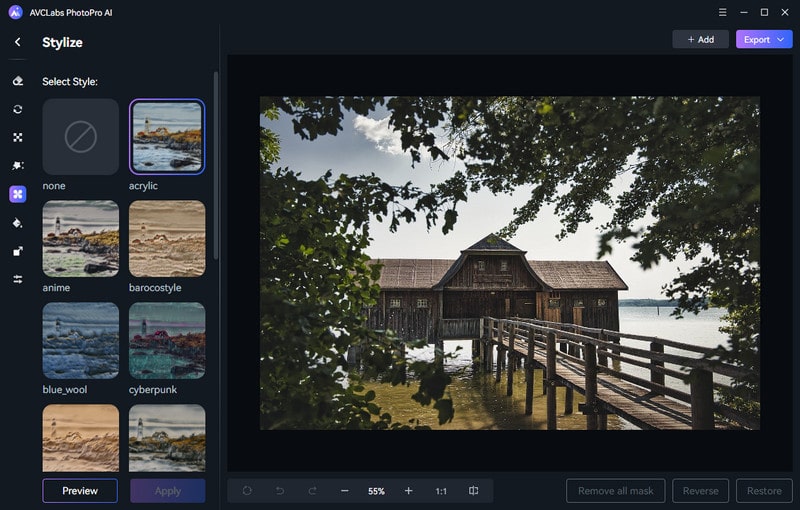Toggle the split compare view icon
Viewport: 800px width, 510px height.
coord(473,491)
